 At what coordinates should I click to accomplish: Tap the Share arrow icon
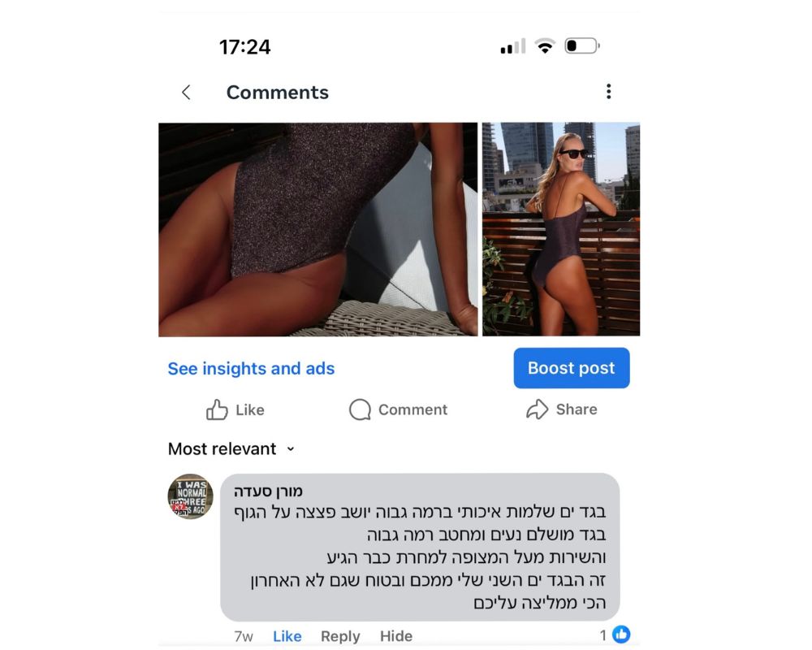click(x=537, y=409)
